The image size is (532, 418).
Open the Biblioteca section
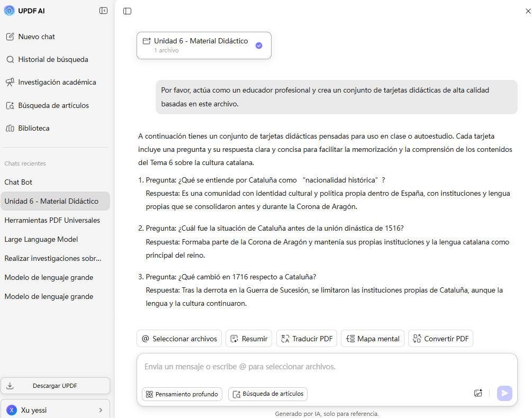(x=34, y=128)
